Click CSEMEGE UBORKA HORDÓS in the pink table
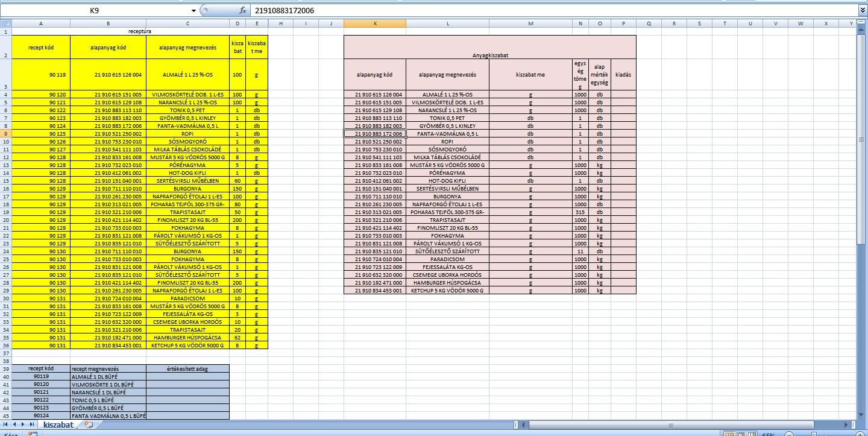 [447, 275]
